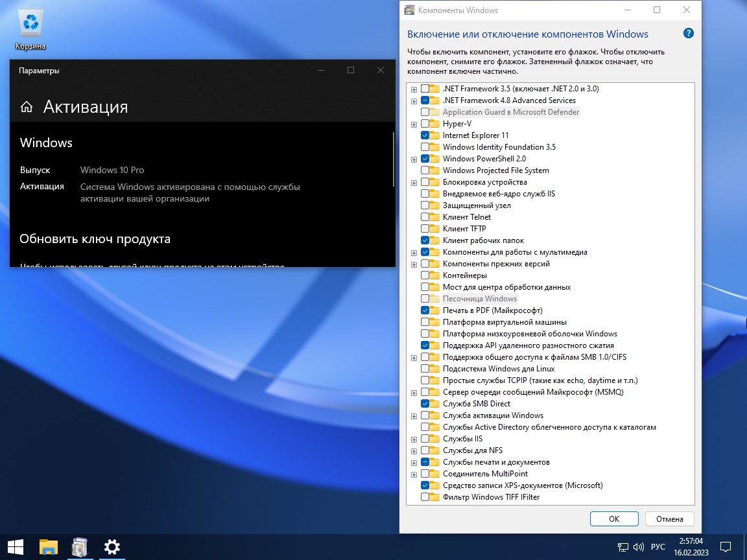Click folder icon beside Подсистема Windows для Linux

pyautogui.click(x=434, y=369)
